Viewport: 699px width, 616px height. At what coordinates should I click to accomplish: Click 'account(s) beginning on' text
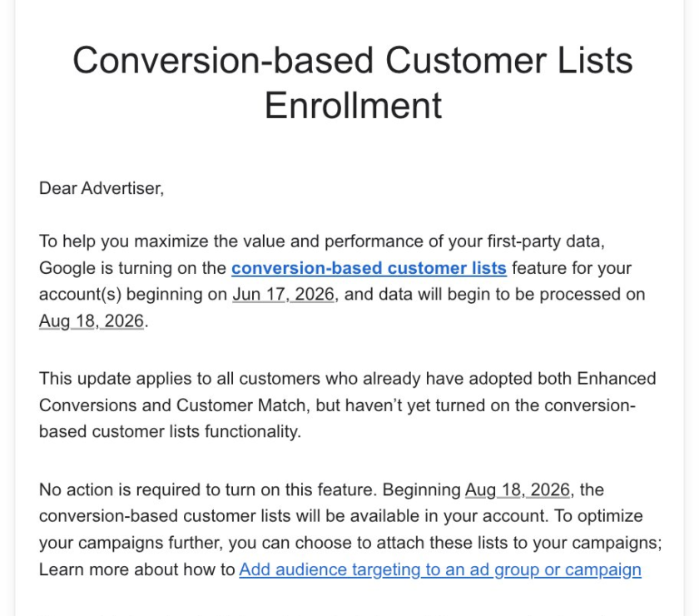coord(133,295)
